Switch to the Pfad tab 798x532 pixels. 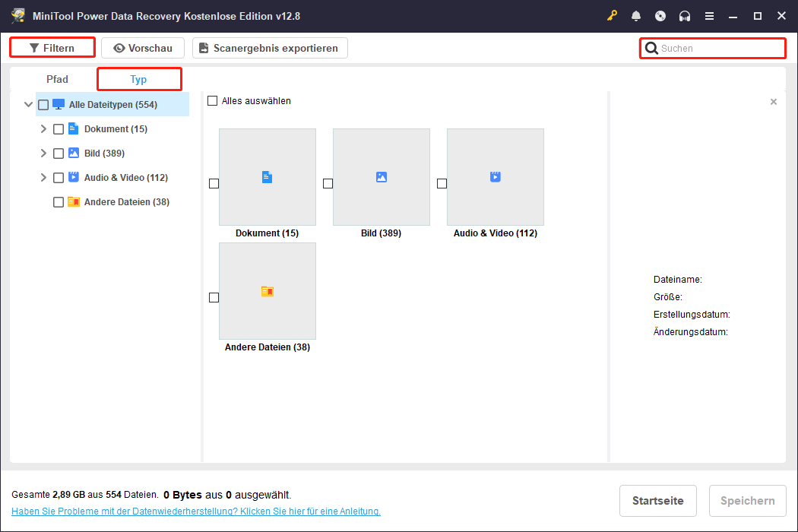point(57,79)
